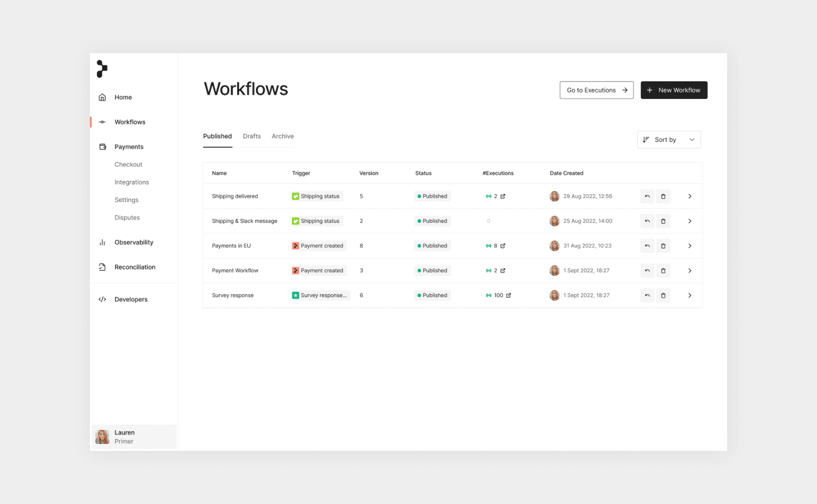Image resolution: width=817 pixels, height=504 pixels.
Task: Click the Shipping & Slack message name
Action: pos(244,221)
